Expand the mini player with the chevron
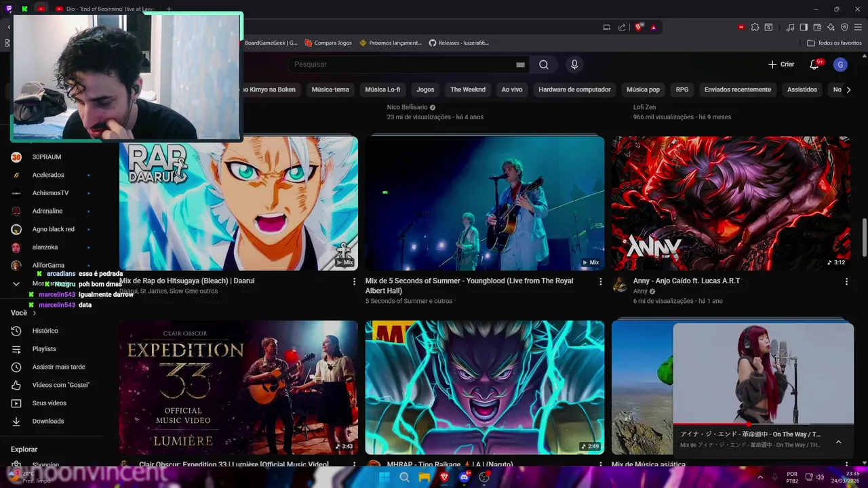Image resolution: width=868 pixels, height=488 pixels. click(x=839, y=442)
